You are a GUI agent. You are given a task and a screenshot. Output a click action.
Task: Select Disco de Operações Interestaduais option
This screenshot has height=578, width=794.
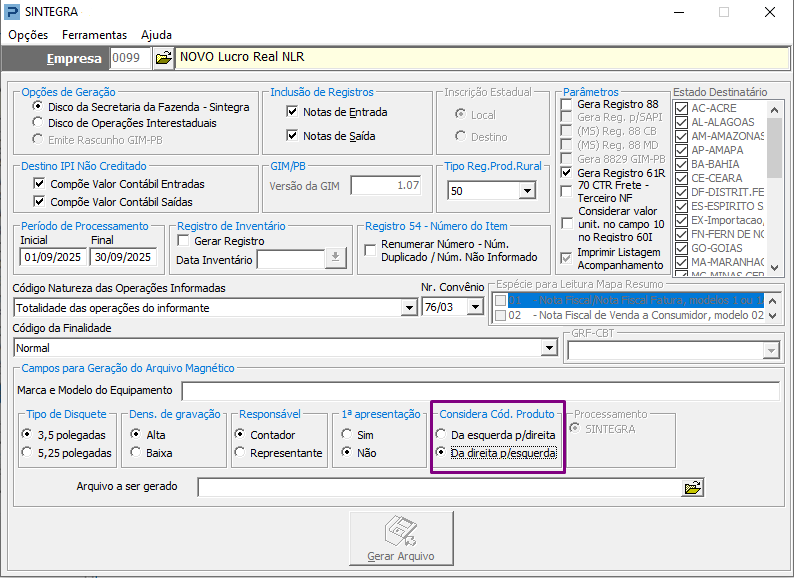point(37,123)
